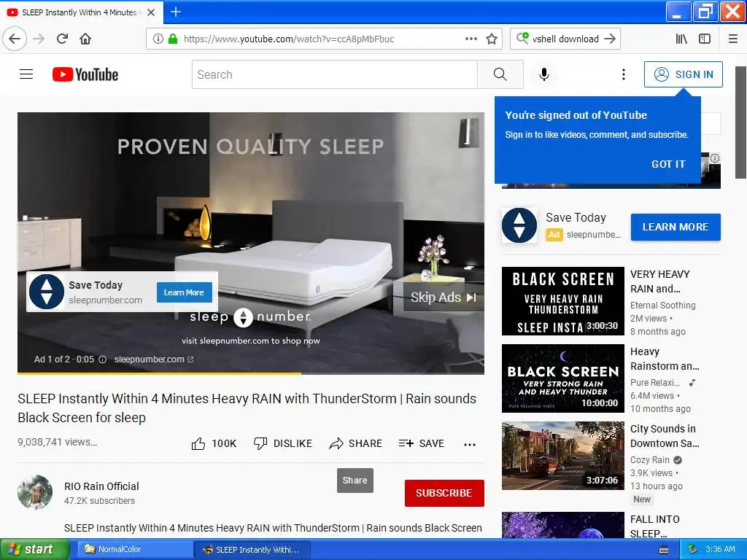747x560 pixels.
Task: Click the tray icon beside the clock
Action: (693, 549)
